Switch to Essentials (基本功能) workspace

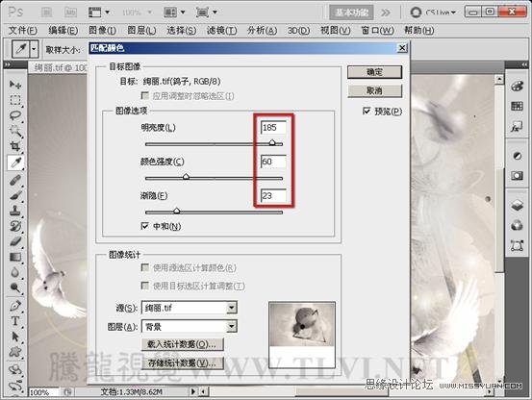point(351,12)
